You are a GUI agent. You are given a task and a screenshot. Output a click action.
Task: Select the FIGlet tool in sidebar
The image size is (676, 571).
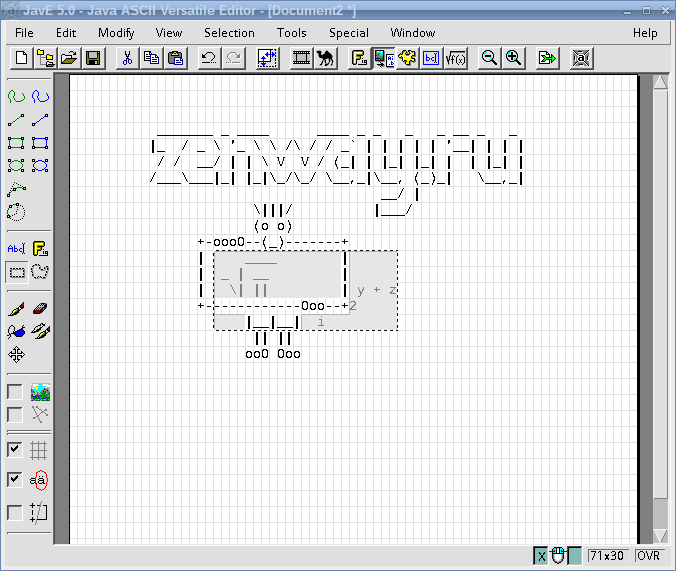(40, 249)
